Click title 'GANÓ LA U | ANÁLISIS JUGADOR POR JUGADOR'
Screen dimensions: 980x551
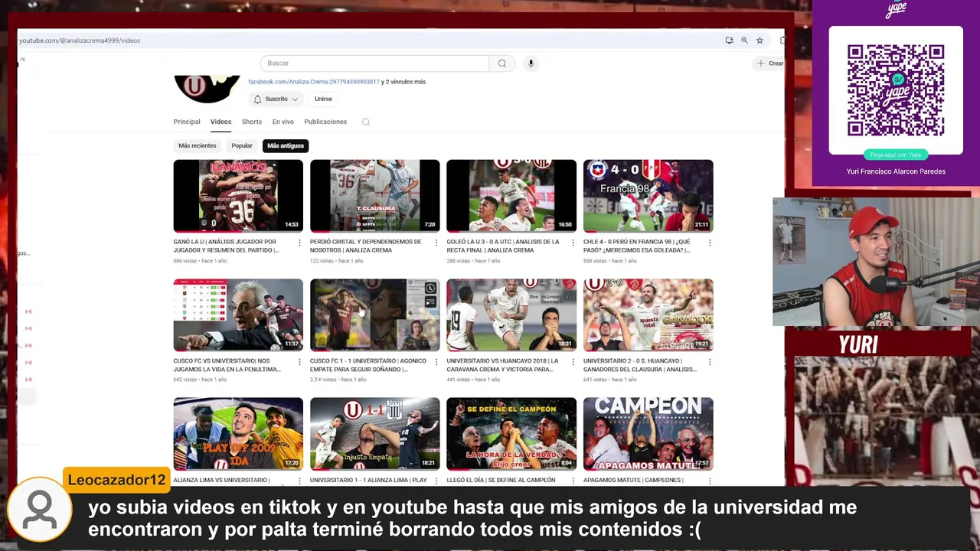pyautogui.click(x=227, y=246)
